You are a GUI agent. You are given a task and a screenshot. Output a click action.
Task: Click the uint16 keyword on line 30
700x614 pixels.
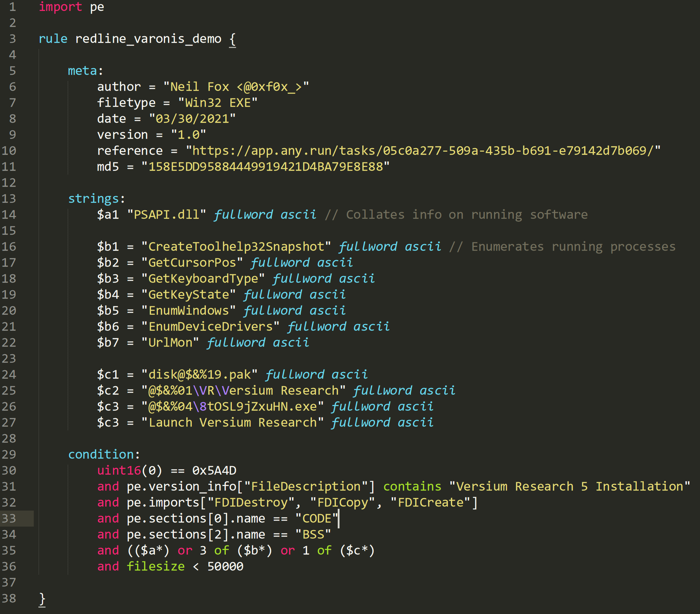point(119,470)
